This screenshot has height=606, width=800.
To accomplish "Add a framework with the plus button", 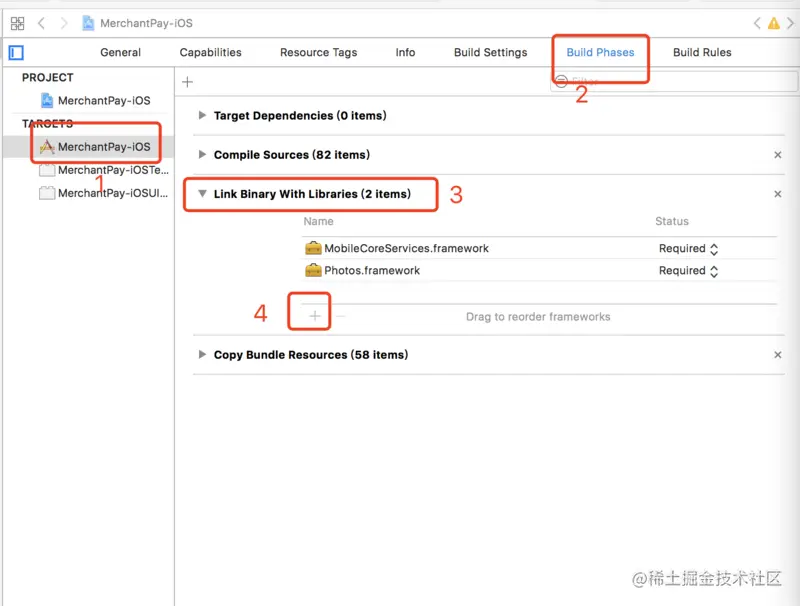I will point(315,316).
